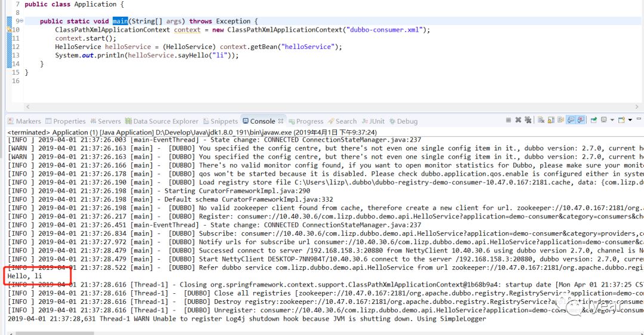This screenshot has height=335, width=644.
Task: Click the first WARN config centre log line
Action: (326, 148)
